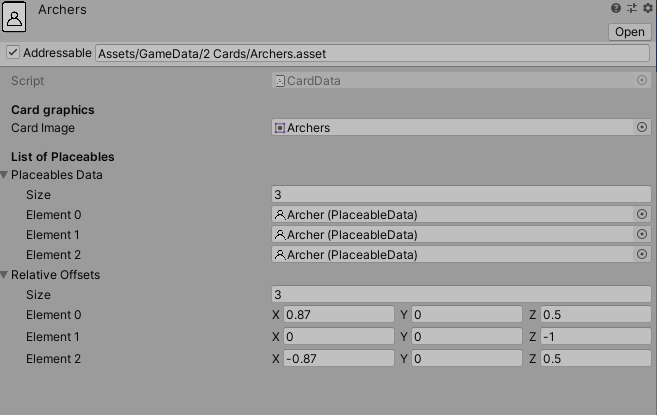The image size is (657, 415).
Task: Edit Y value of Offsets Element 2
Action: [467, 358]
